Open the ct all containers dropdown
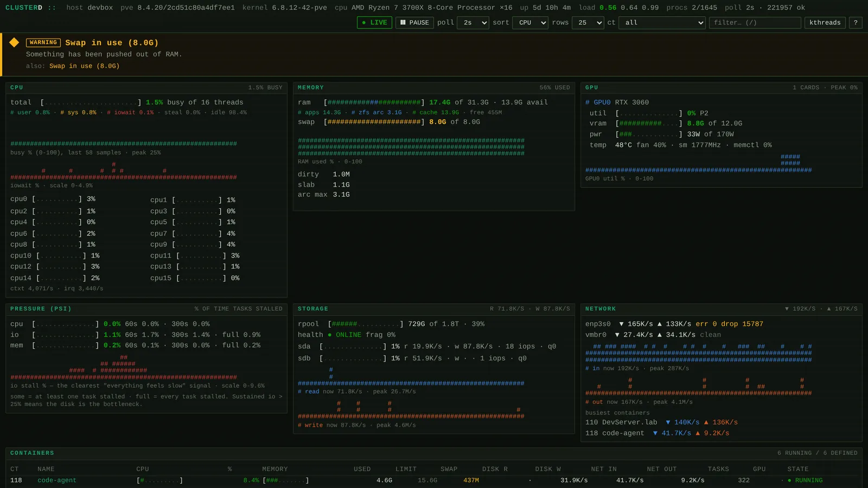This screenshot has width=868, height=488. [662, 23]
